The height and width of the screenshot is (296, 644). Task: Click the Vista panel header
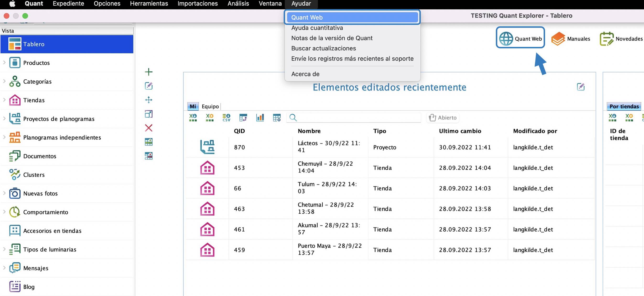pos(67,31)
